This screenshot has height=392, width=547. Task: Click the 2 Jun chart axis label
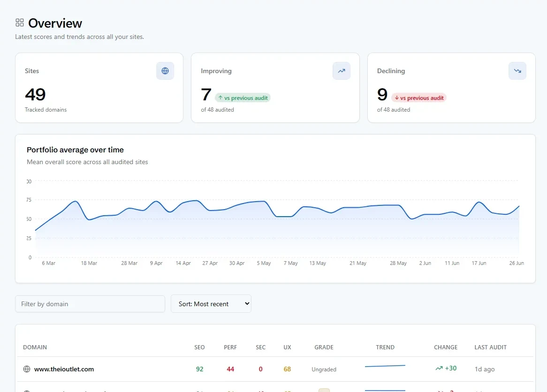coord(425,263)
